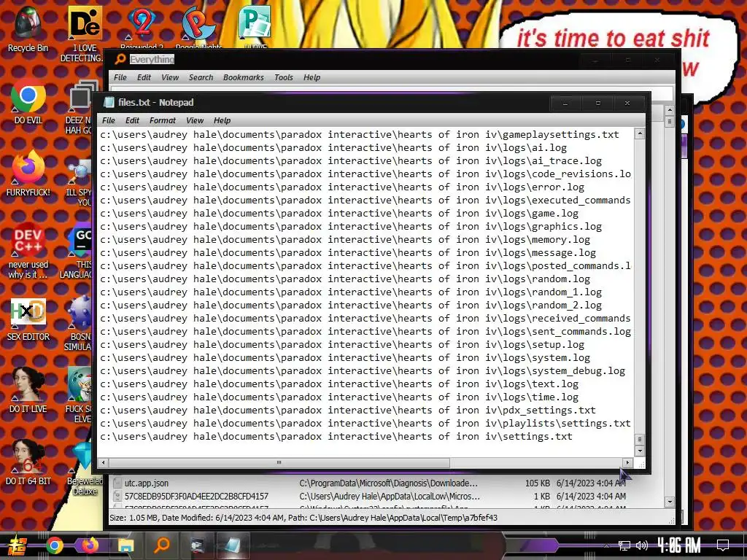Click the line ending with gameplaysettings.txt

pyautogui.click(x=360, y=135)
